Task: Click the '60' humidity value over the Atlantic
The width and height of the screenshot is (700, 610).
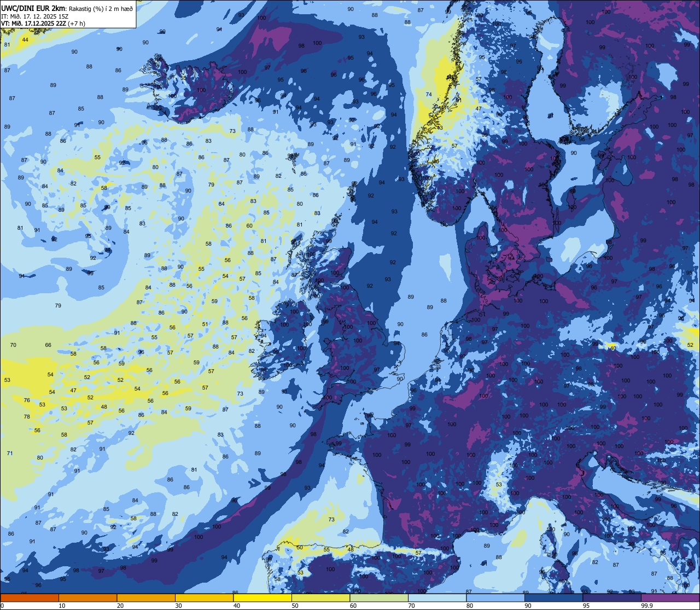Action: 249,226
